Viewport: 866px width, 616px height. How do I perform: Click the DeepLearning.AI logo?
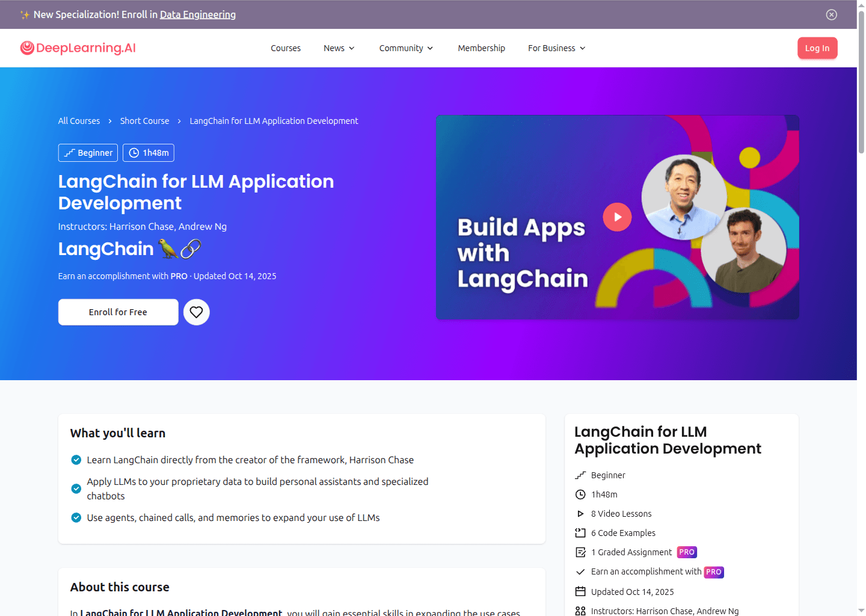[x=78, y=48]
